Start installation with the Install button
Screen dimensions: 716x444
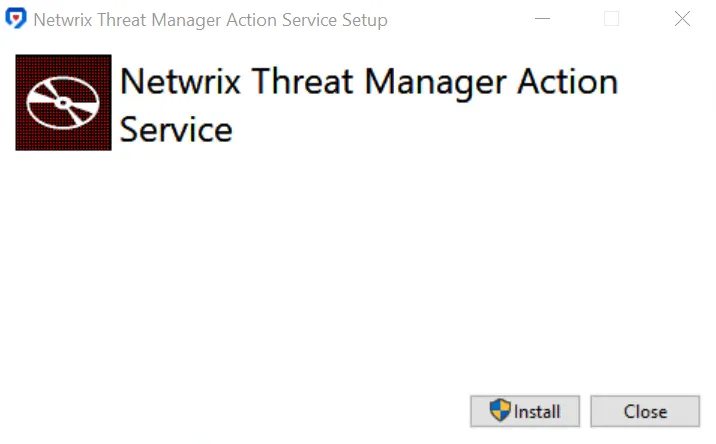click(x=525, y=412)
